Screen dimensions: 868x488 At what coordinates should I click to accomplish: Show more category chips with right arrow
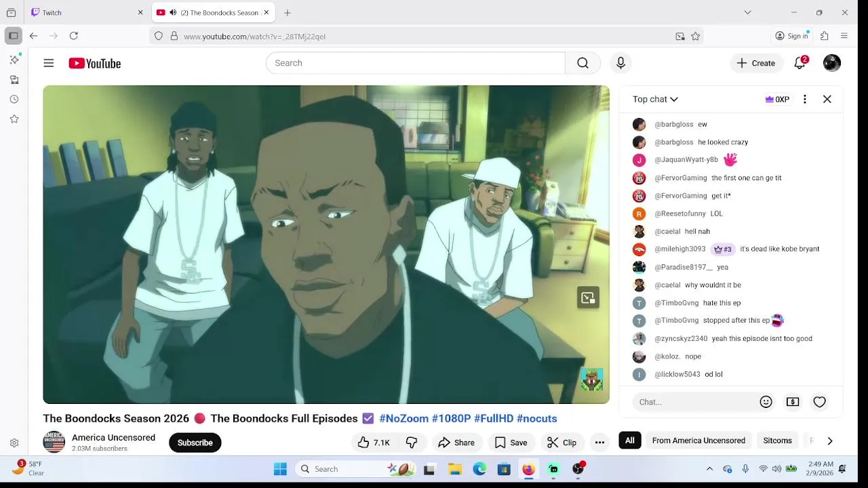click(x=829, y=441)
